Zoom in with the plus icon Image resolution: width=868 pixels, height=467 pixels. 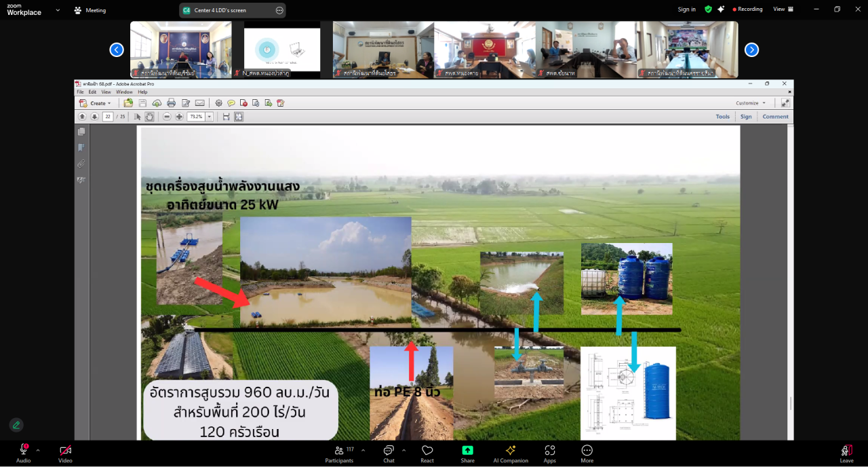tap(179, 117)
